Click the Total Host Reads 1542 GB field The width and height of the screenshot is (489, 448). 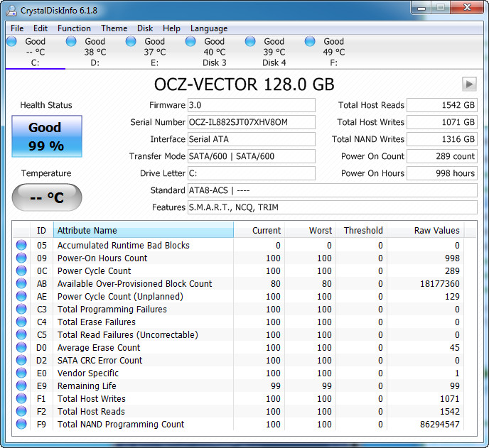pyautogui.click(x=442, y=105)
